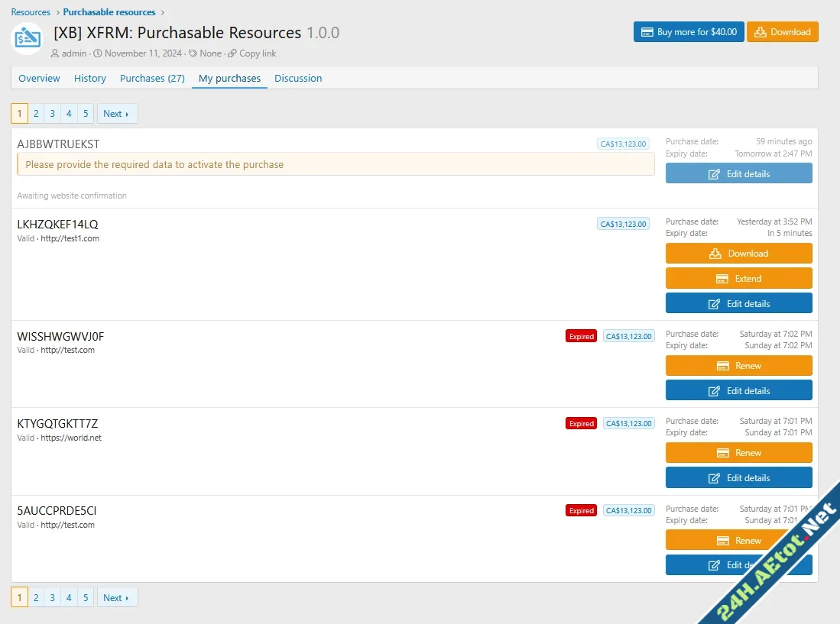Click the download icon for purchase LKHZQKEF14LQ
Image resolution: width=840 pixels, height=624 pixels.
tap(716, 253)
